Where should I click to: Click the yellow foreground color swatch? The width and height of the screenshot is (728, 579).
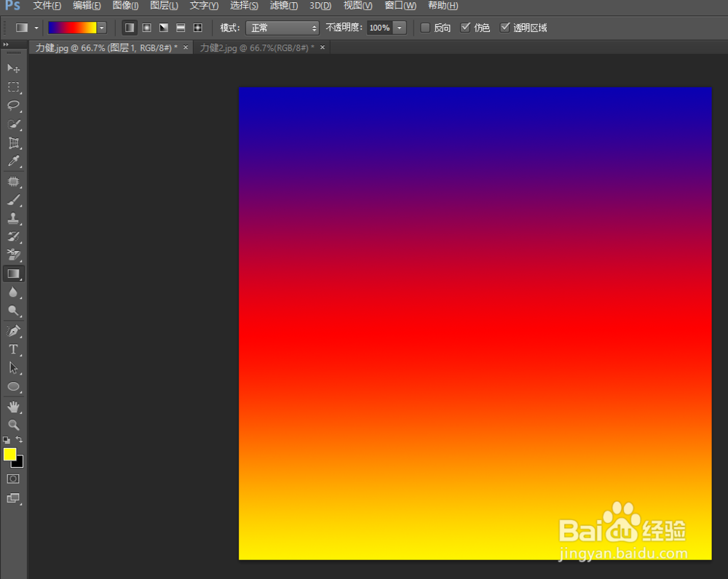tap(9, 453)
